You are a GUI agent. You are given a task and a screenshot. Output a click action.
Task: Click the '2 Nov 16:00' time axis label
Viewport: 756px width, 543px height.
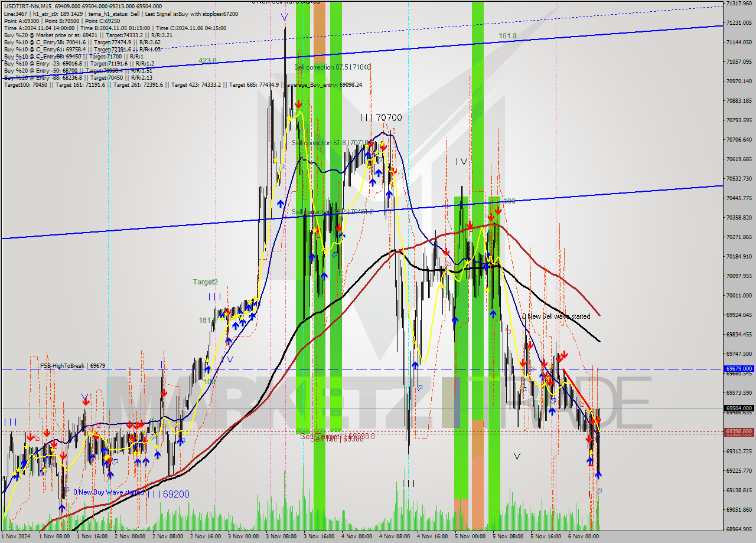206,537
